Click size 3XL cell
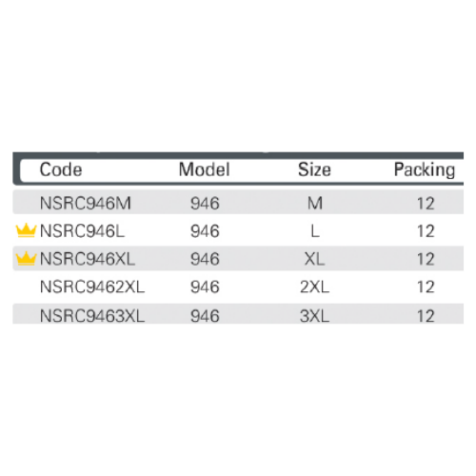 315,316
